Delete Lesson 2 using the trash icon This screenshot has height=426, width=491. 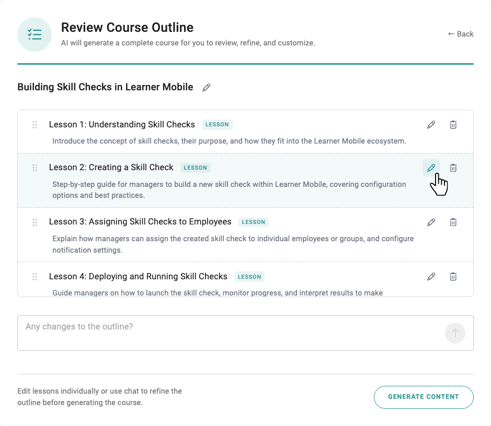tap(453, 168)
